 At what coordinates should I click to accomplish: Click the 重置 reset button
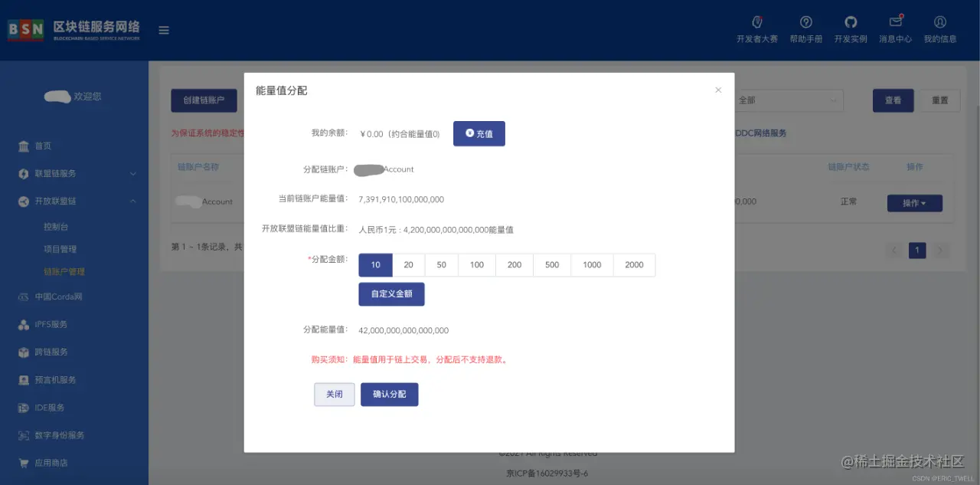point(940,100)
